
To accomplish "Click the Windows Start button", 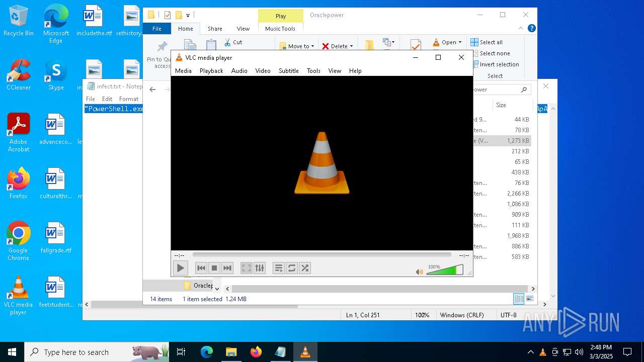I will (12, 352).
